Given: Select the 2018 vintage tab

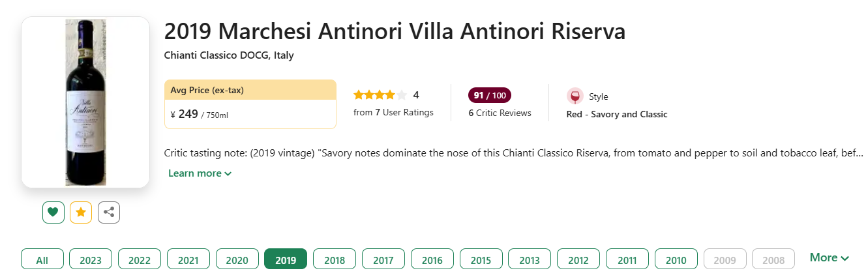Looking at the screenshot, I should [x=335, y=260].
